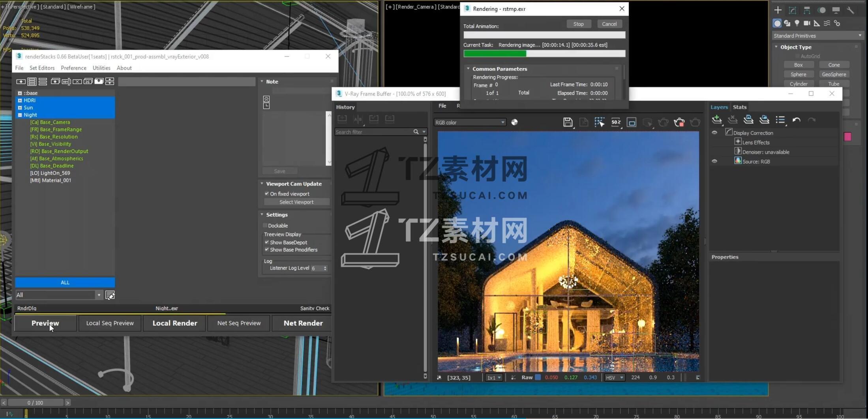Expand the ::base tree node
Viewport: 868px width, 419px height.
(20, 93)
